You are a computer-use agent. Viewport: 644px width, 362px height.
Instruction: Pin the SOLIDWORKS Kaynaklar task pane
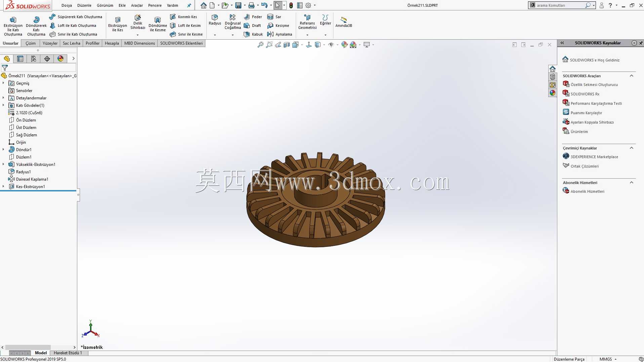[x=641, y=43]
